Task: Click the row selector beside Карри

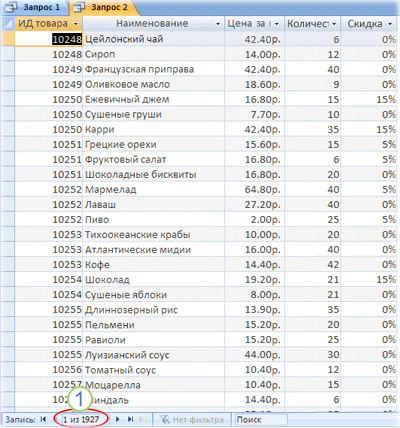Action: coord(8,129)
